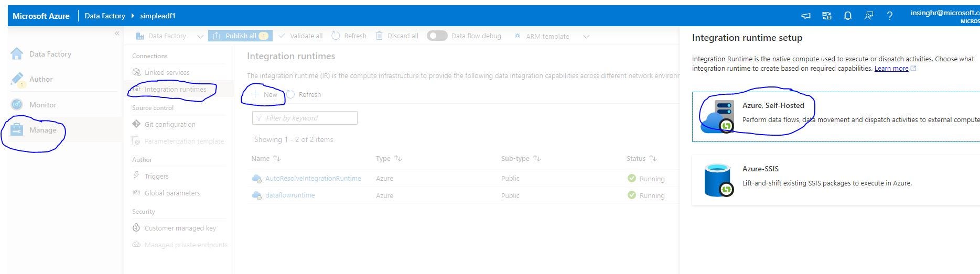Go to Monitor in the sidebar

click(x=42, y=105)
